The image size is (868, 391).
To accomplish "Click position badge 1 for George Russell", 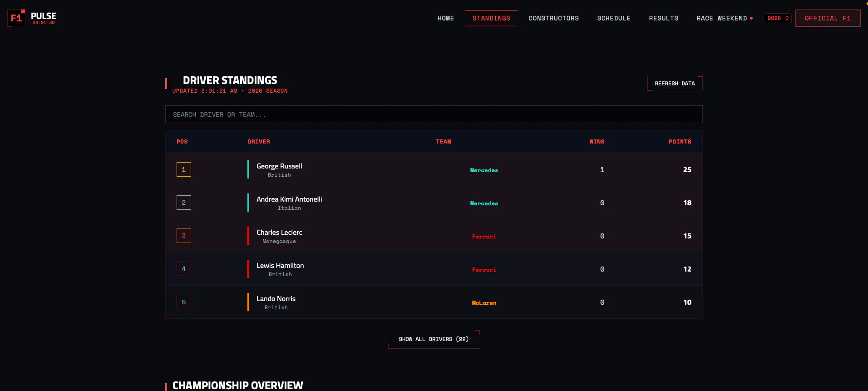I will pyautogui.click(x=184, y=169).
